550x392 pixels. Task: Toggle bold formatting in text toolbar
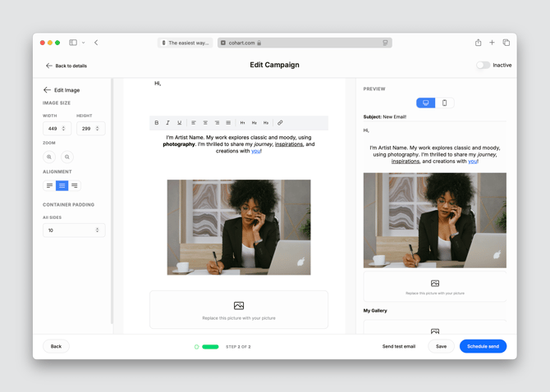tap(157, 123)
